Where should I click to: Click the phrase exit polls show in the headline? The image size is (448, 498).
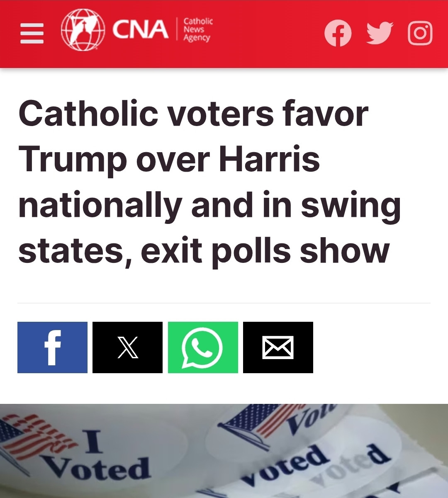[265, 251]
